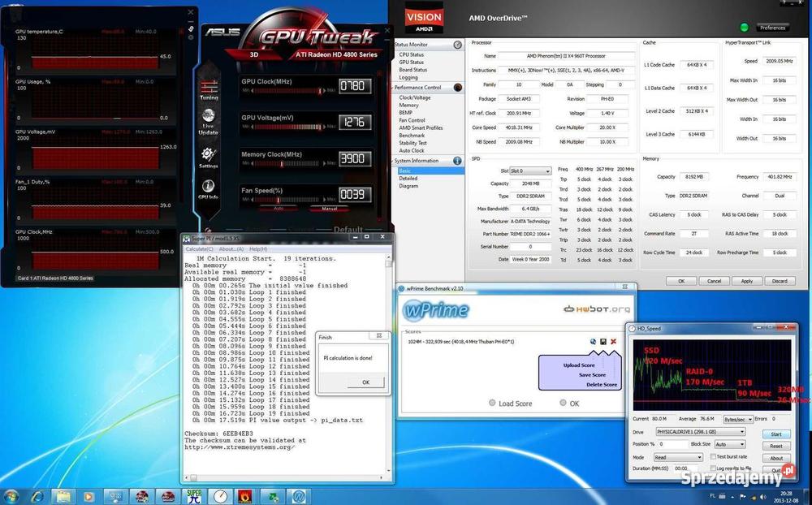Image resolution: width=812 pixels, height=505 pixels.
Task: Open Live Update in GPU Tweak
Action: [x=208, y=121]
